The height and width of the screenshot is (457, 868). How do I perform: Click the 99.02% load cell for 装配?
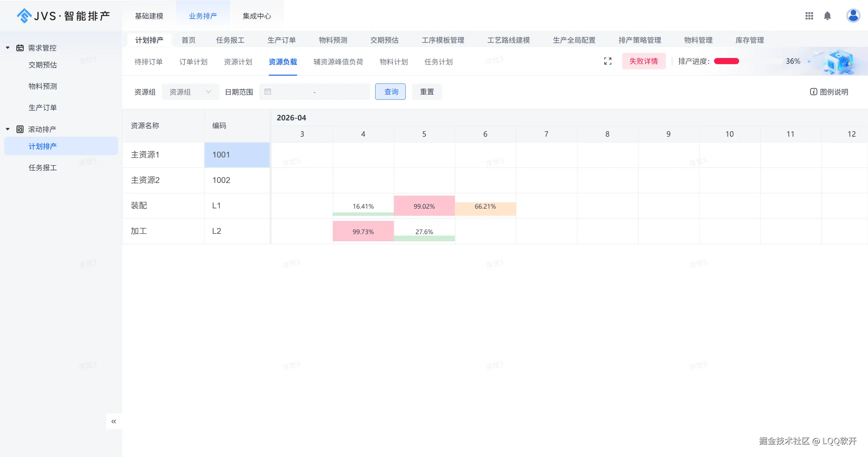424,206
